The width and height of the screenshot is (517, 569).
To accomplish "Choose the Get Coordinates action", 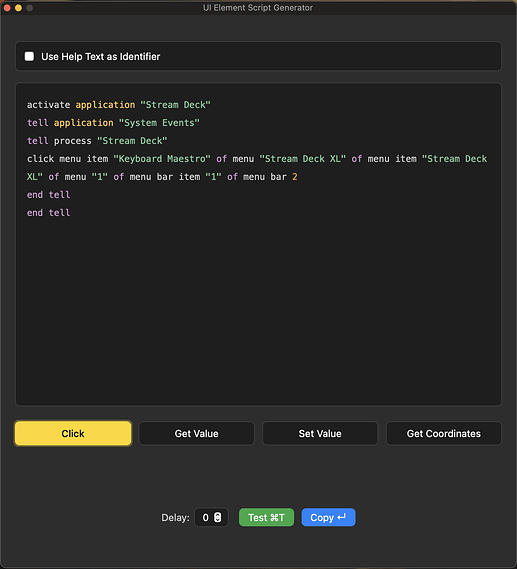I will click(x=444, y=433).
